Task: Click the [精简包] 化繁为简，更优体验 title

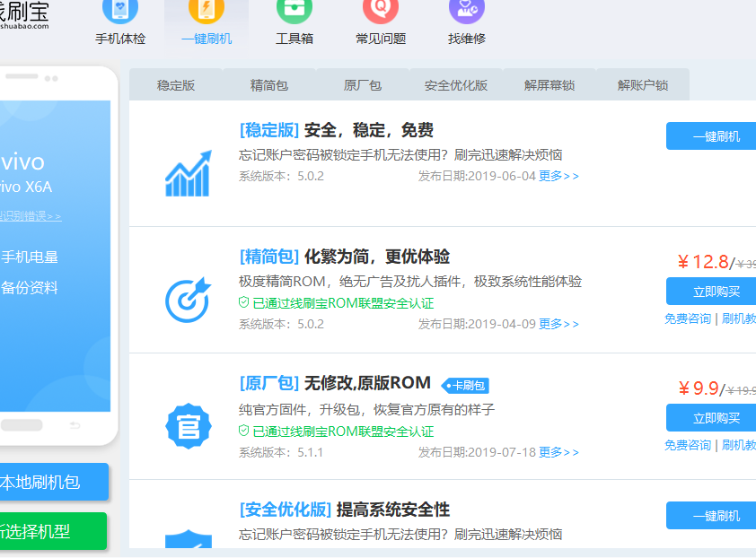Action: pyautogui.click(x=345, y=257)
